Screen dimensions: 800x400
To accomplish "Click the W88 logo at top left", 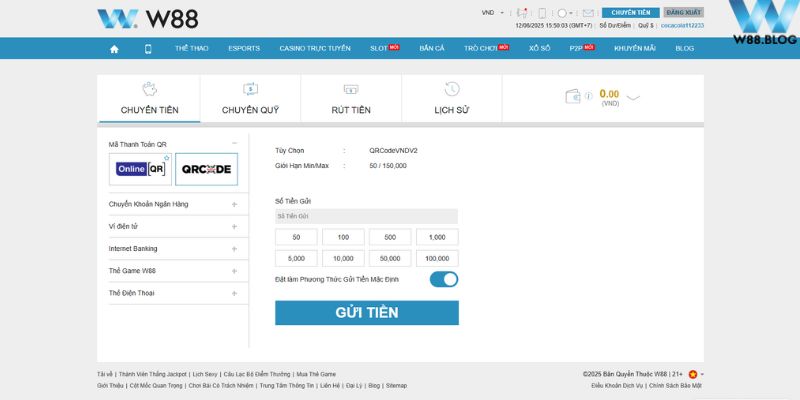I will click(148, 19).
